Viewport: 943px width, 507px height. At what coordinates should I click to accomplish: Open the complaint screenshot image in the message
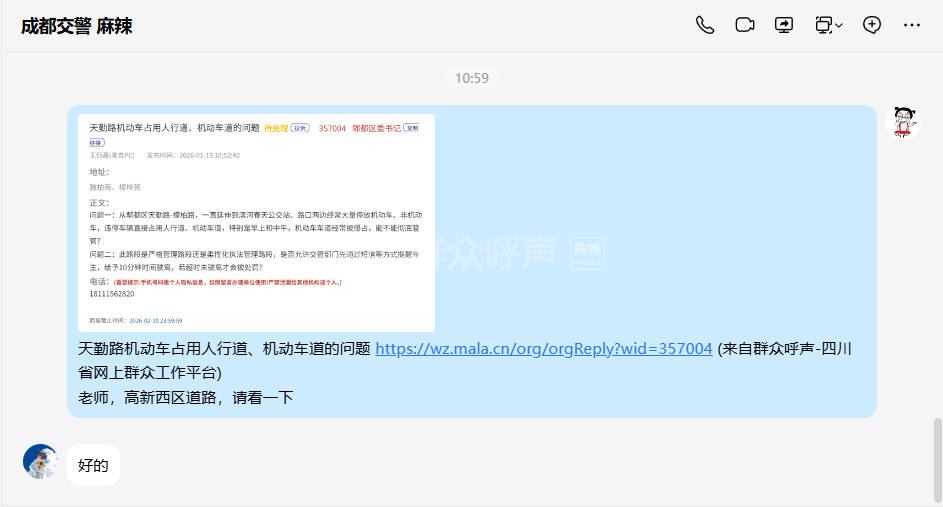[x=256, y=223]
